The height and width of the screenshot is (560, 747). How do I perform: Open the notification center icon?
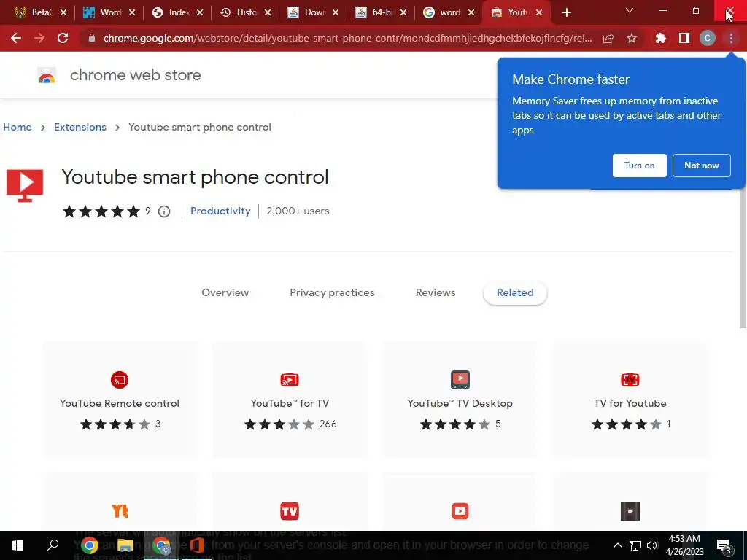point(724,545)
